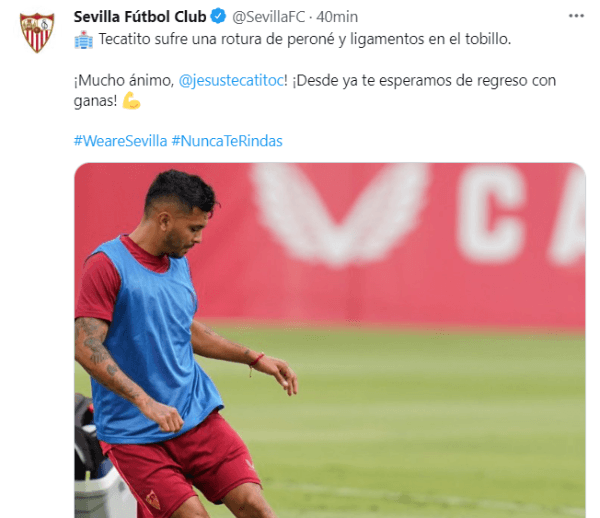Click the blue verified checkmark badge
Screen dimensions: 600x518
(218, 16)
